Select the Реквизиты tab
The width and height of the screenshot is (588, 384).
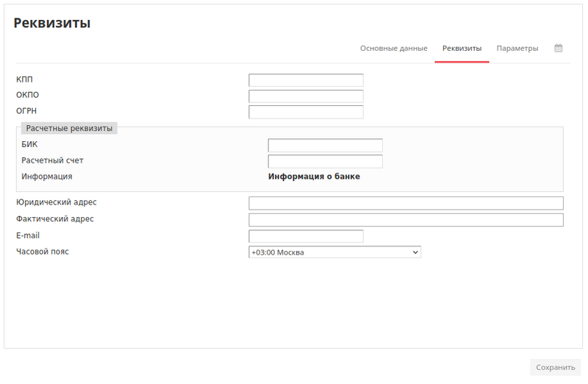point(462,48)
